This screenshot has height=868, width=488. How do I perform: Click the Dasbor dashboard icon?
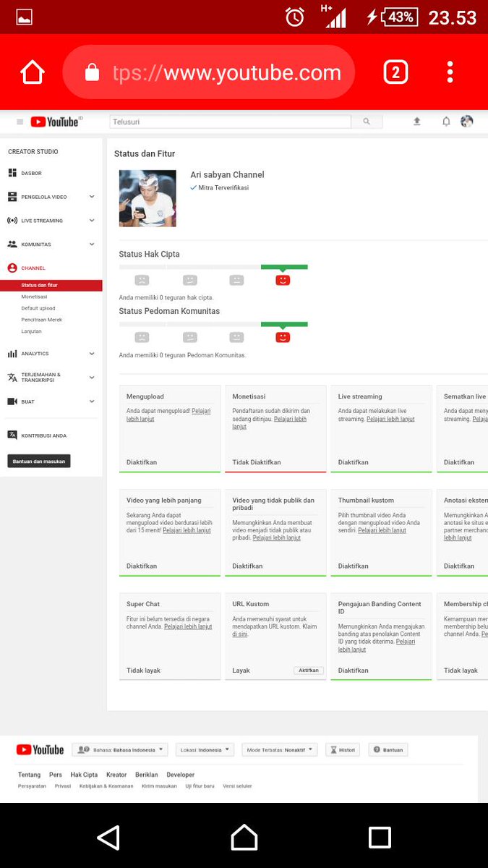[12, 174]
